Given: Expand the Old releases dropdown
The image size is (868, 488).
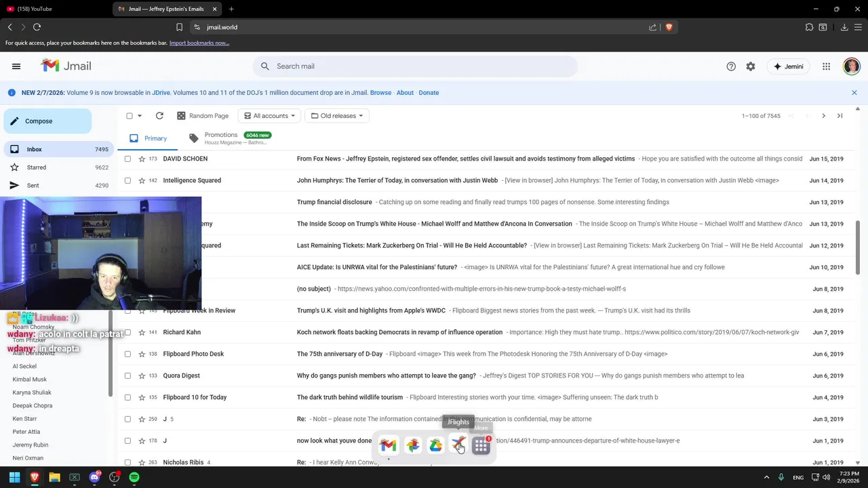Looking at the screenshot, I should coord(336,116).
